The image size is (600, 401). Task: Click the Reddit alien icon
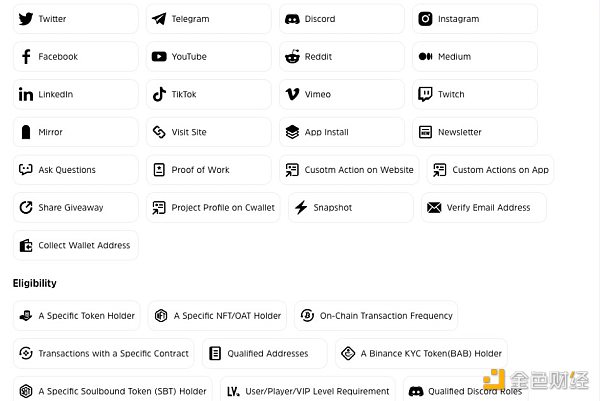coord(292,57)
